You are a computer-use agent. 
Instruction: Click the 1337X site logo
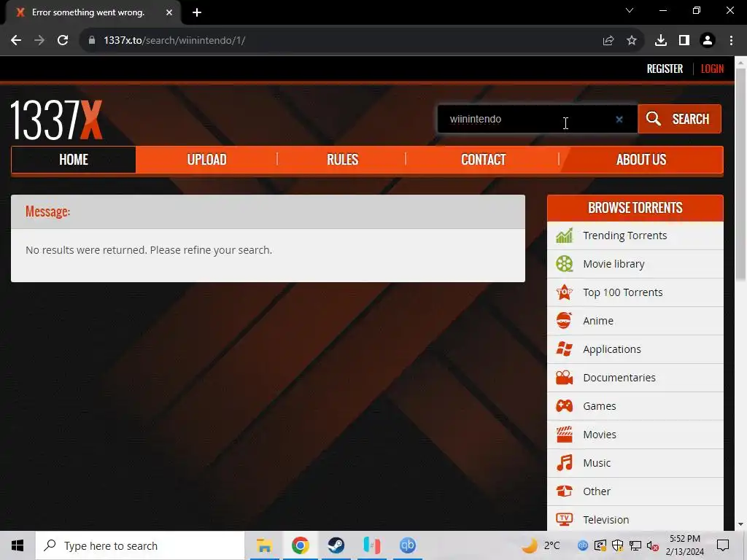56,120
